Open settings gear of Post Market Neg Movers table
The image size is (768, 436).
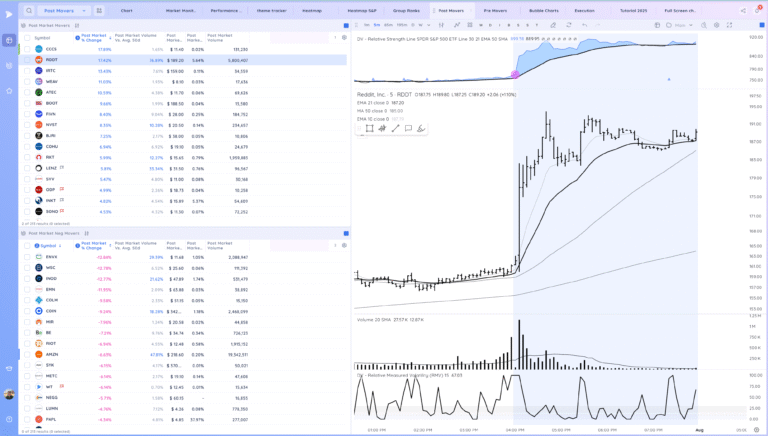(x=344, y=245)
